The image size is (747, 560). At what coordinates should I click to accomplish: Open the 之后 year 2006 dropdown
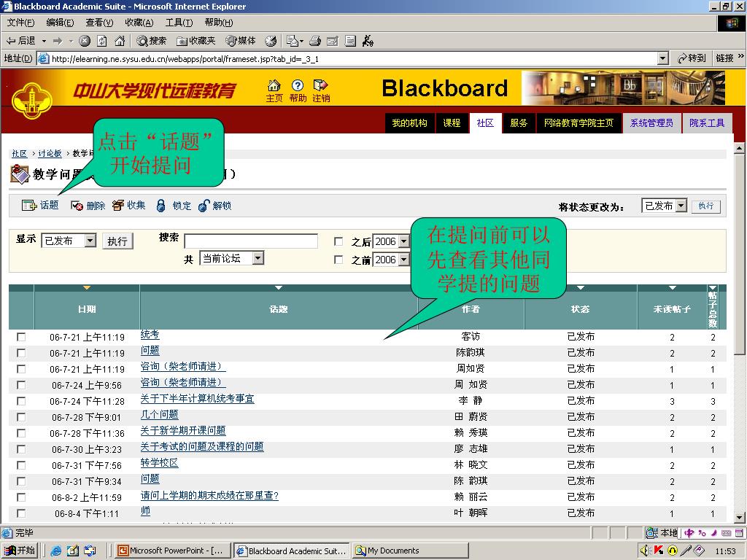(x=404, y=241)
